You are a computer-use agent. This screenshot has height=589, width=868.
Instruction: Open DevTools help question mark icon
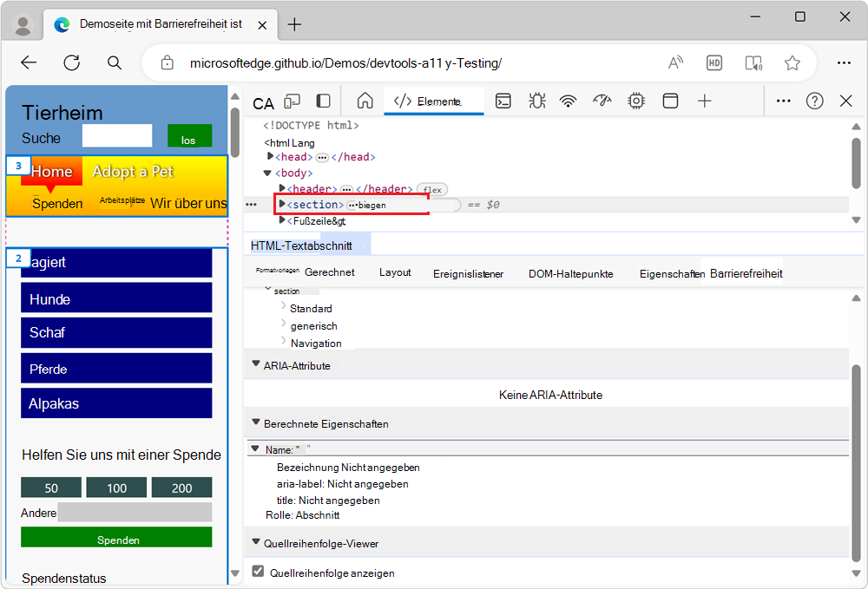click(814, 101)
